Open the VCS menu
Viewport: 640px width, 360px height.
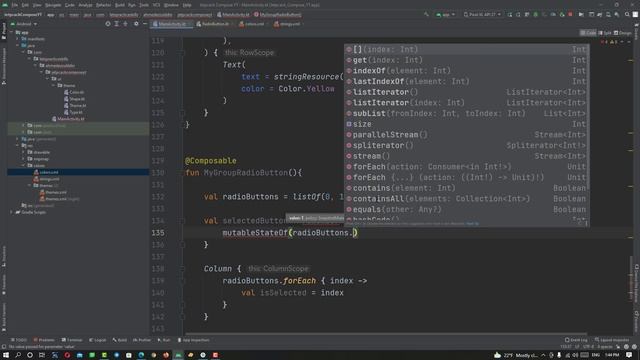tap(156, 5)
